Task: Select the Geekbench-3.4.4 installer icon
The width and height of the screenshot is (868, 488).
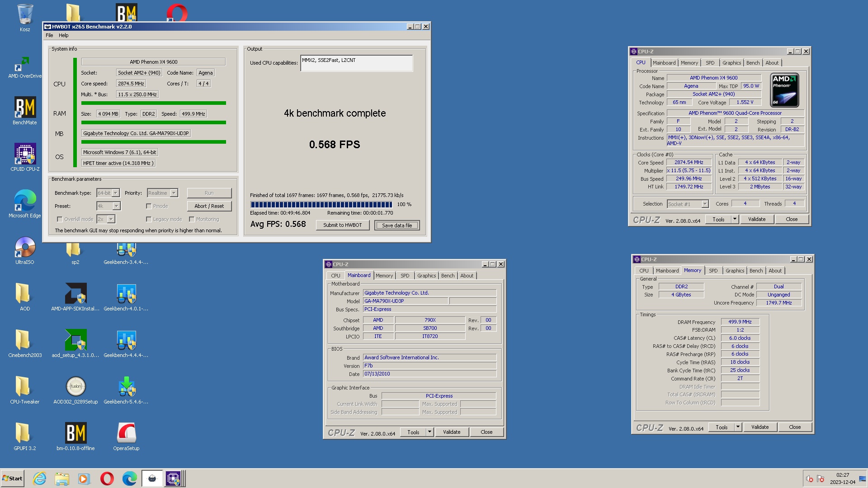Action: (126, 253)
